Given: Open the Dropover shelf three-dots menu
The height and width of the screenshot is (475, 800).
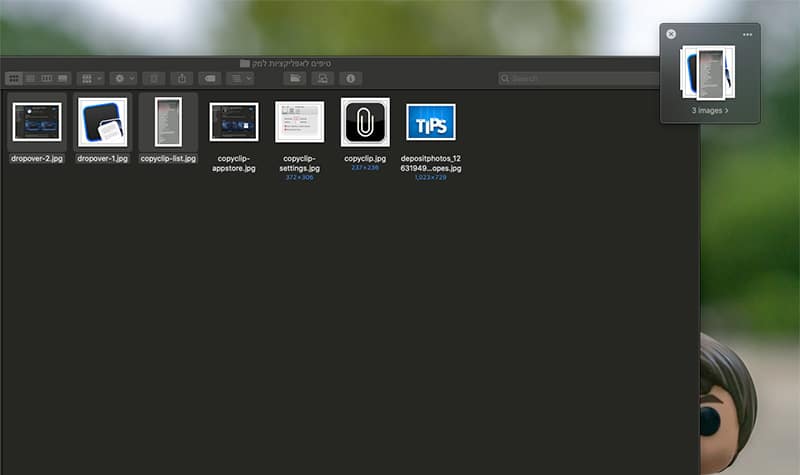Looking at the screenshot, I should click(747, 34).
